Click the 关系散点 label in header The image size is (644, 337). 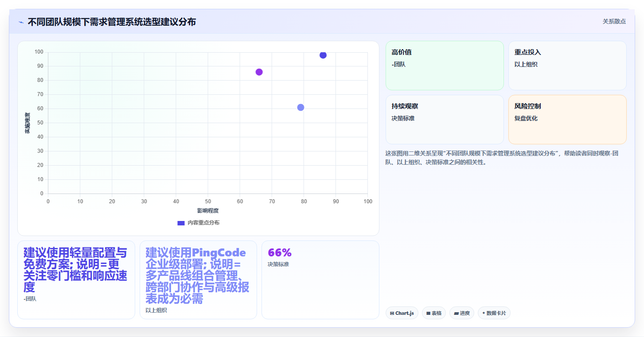(x=614, y=21)
